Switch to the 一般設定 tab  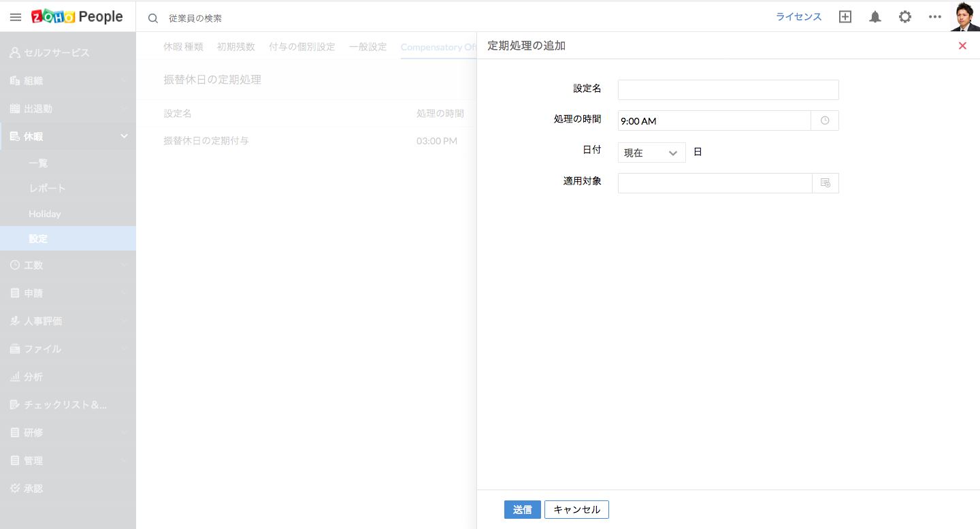[x=367, y=47]
